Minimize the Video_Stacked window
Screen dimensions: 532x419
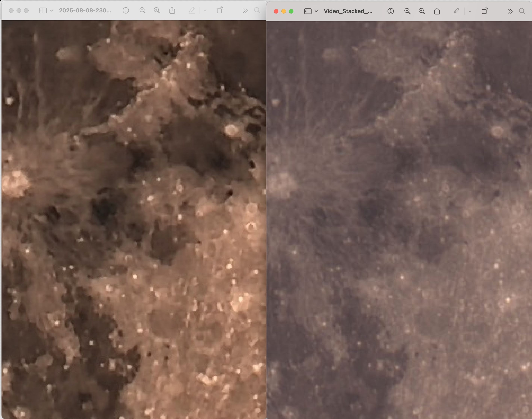coord(283,11)
